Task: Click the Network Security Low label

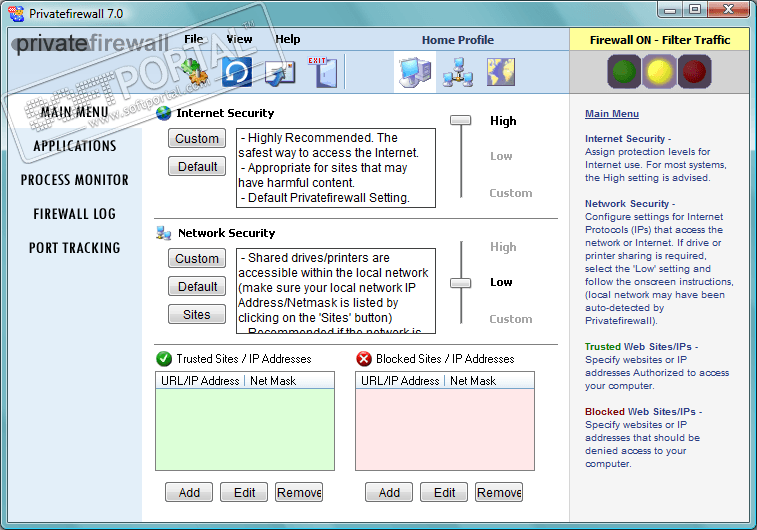Action: (501, 282)
